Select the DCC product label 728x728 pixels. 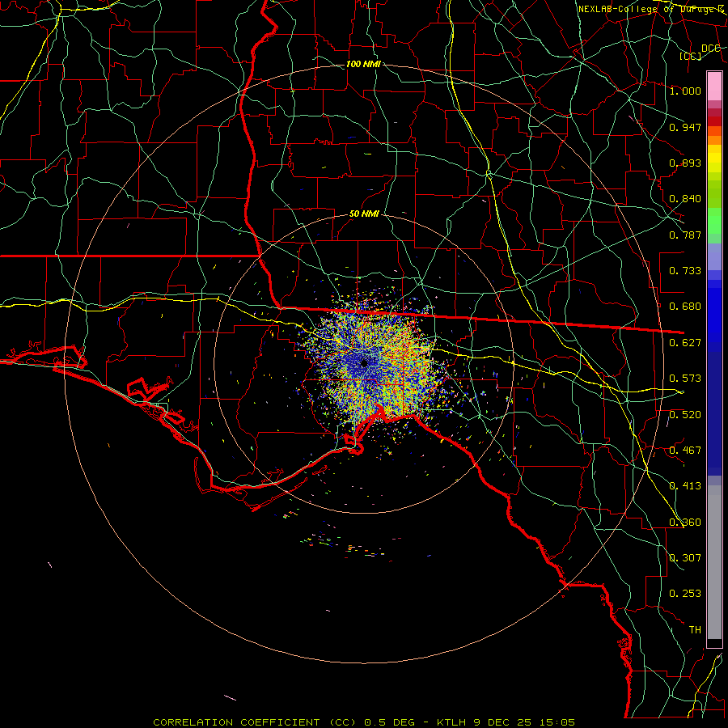(x=711, y=49)
